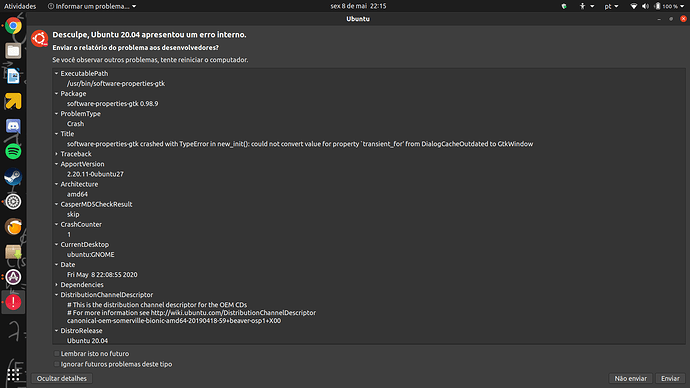
Task: Enable Lembrar isto no futuro checkbox
Action: coord(57,354)
